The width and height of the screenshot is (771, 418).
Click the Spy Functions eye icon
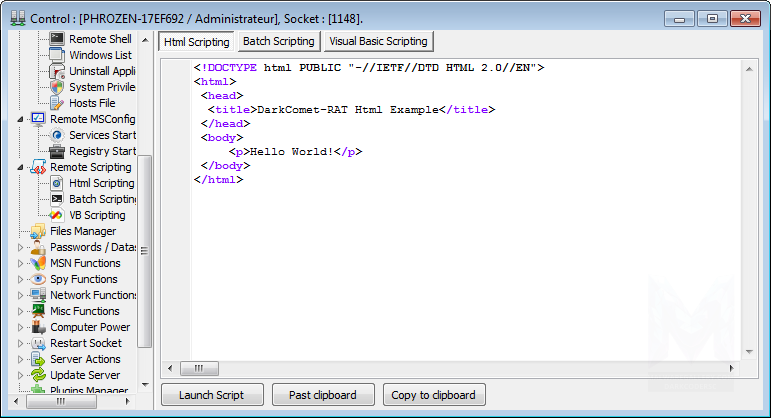[38, 279]
